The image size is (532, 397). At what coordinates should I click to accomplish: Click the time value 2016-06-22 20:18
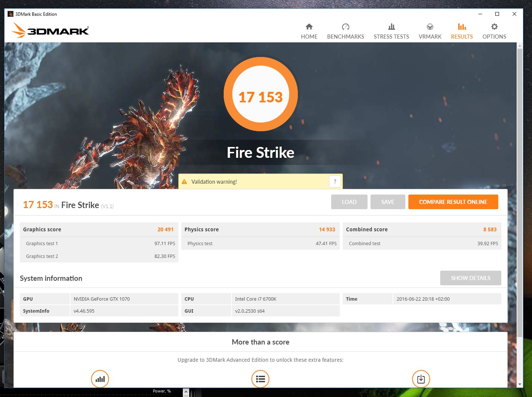[423, 299]
